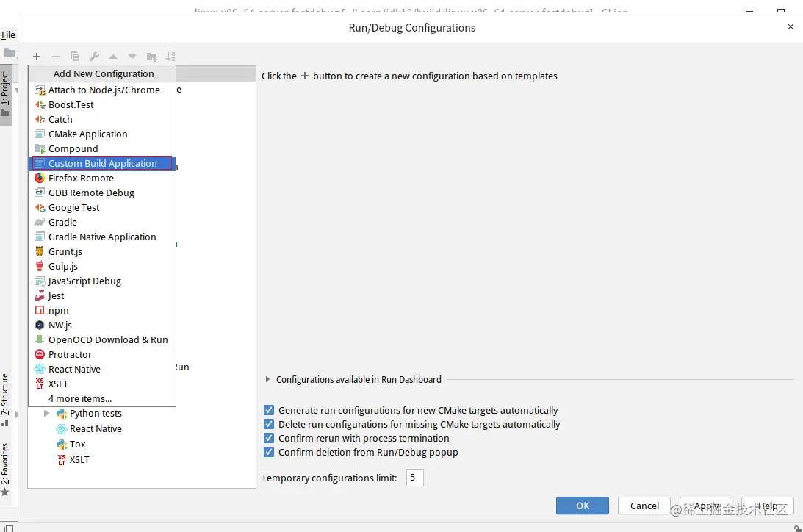Click the Move into new folder icon
Viewport: 803px width, 532px height.
pyautogui.click(x=151, y=57)
